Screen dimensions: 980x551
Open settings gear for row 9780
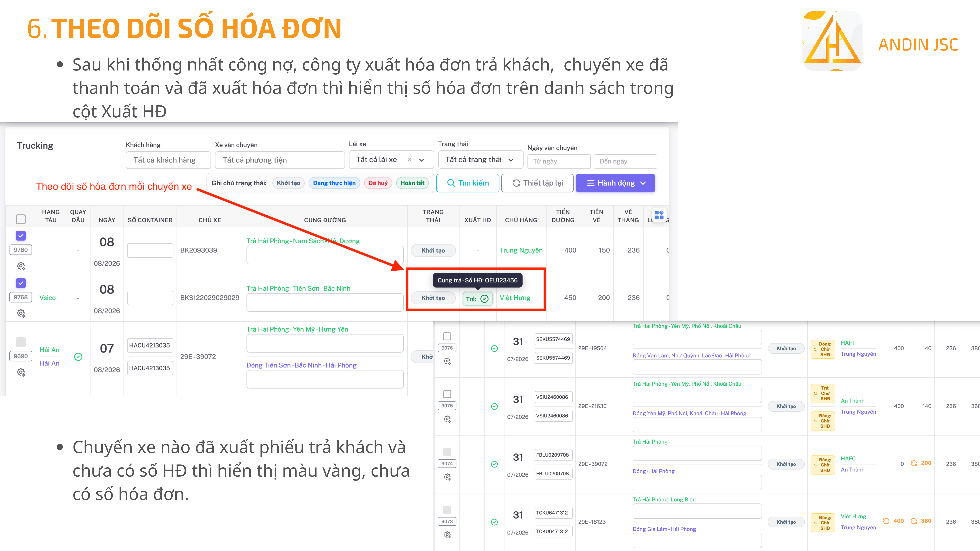(21, 266)
